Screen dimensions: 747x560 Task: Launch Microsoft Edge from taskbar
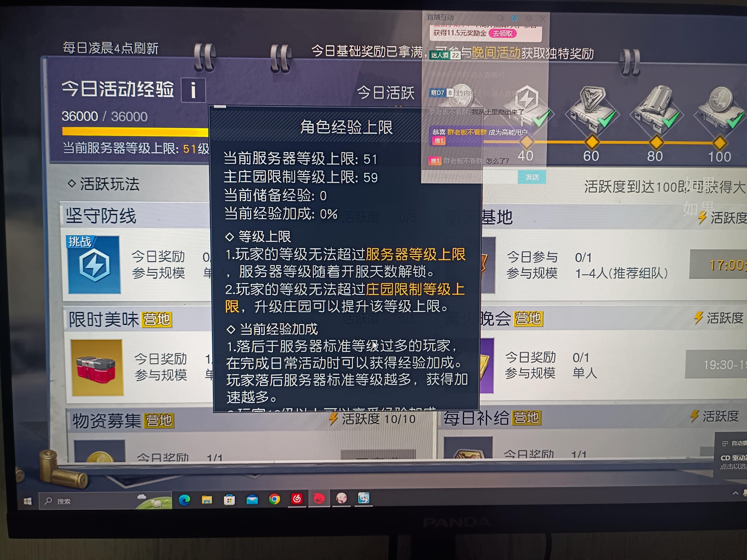[184, 500]
